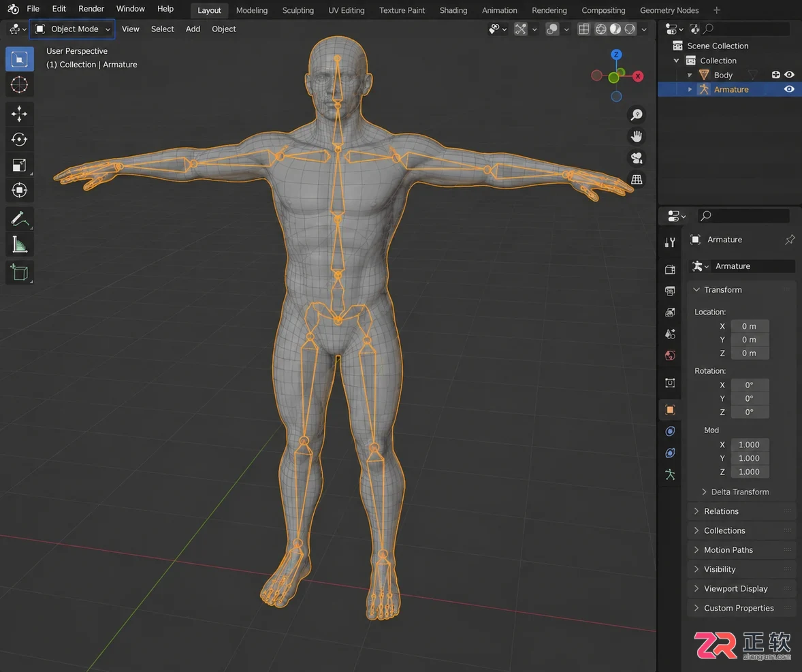Image resolution: width=802 pixels, height=672 pixels.
Task: Click the blue Z axis on navigation gizmo
Action: [616, 54]
